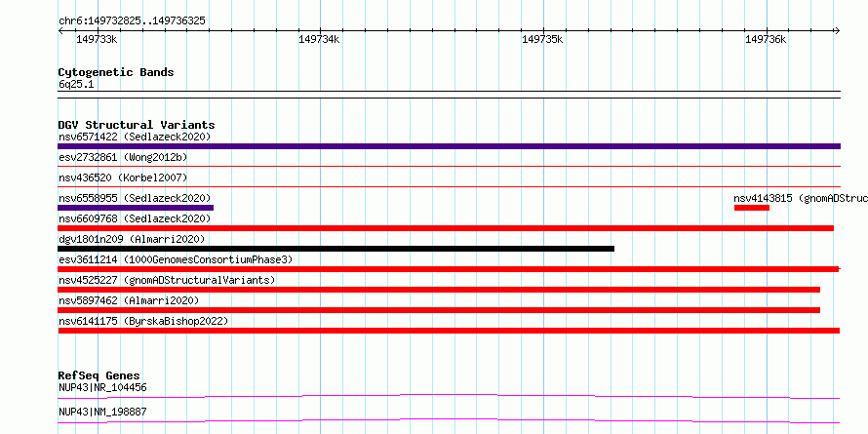Screen dimensions: 868x434
Task: Open variant nsv6558955 (Sedlazeck2020) label
Action: click(x=135, y=198)
